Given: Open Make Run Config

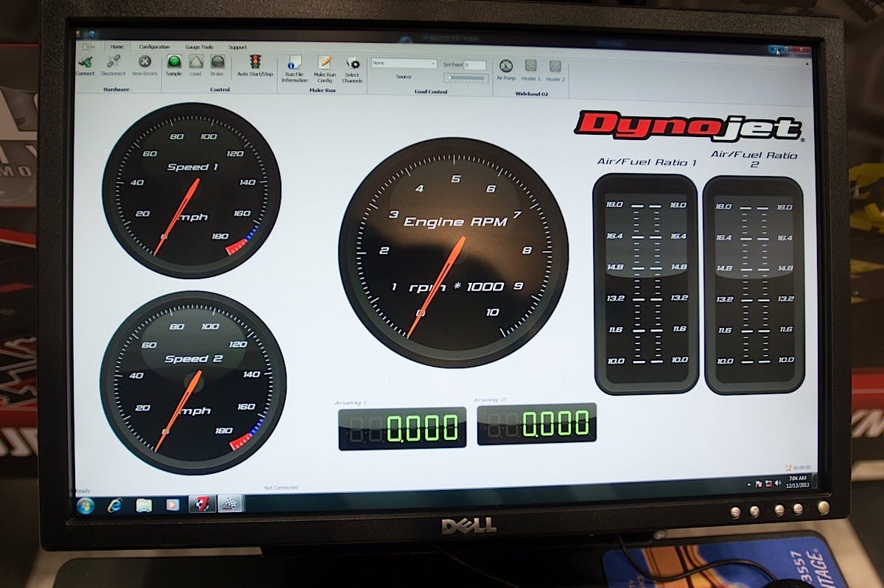Looking at the screenshot, I should click(x=324, y=64).
